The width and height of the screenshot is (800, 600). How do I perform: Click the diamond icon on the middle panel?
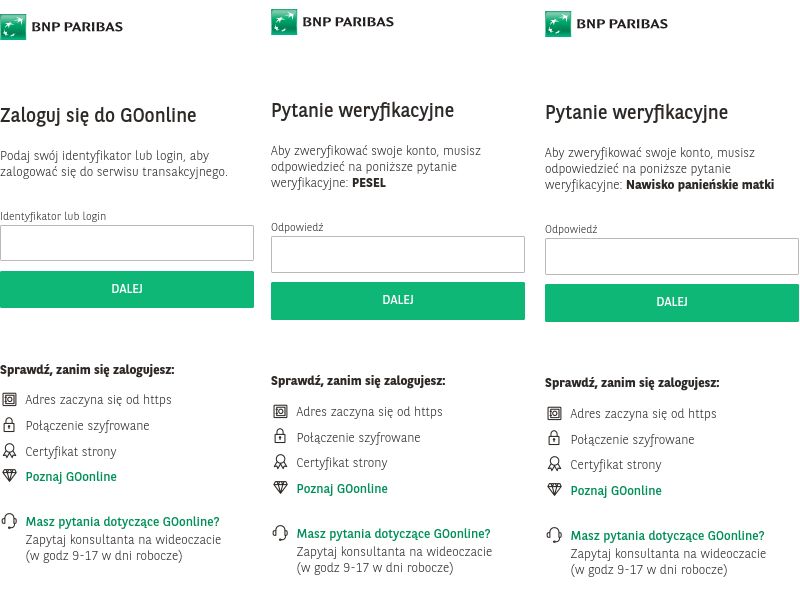280,488
